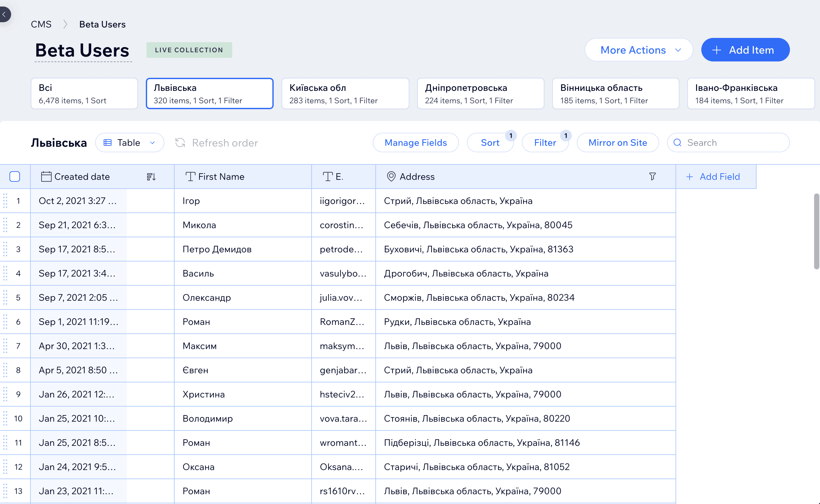
Task: Click the vertical scrollbar thumb on right
Action: [x=816, y=231]
